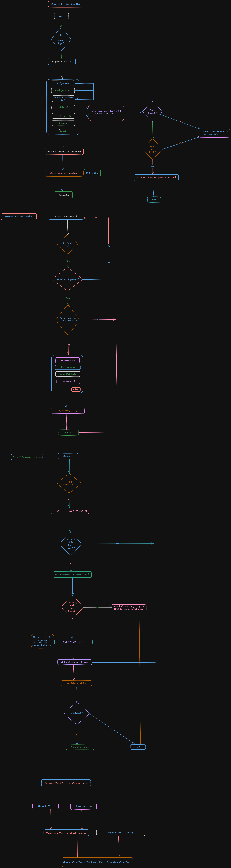Click the 'Approve Overtime Workflow' title label
Viewport: 231px width, 868px height.
pos(19,217)
